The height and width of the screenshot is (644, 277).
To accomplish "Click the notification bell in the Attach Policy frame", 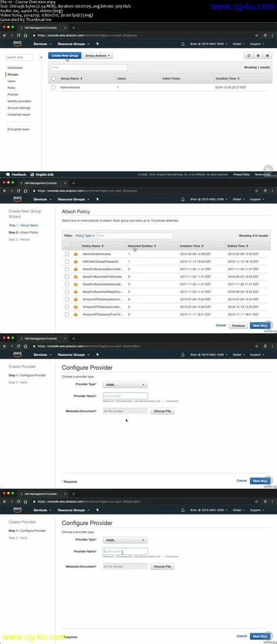I will coord(182,199).
